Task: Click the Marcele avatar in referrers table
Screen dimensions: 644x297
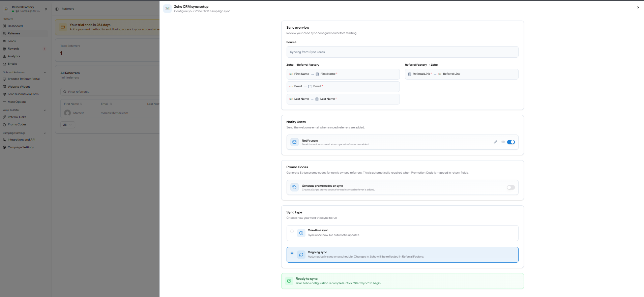Action: coord(67,113)
